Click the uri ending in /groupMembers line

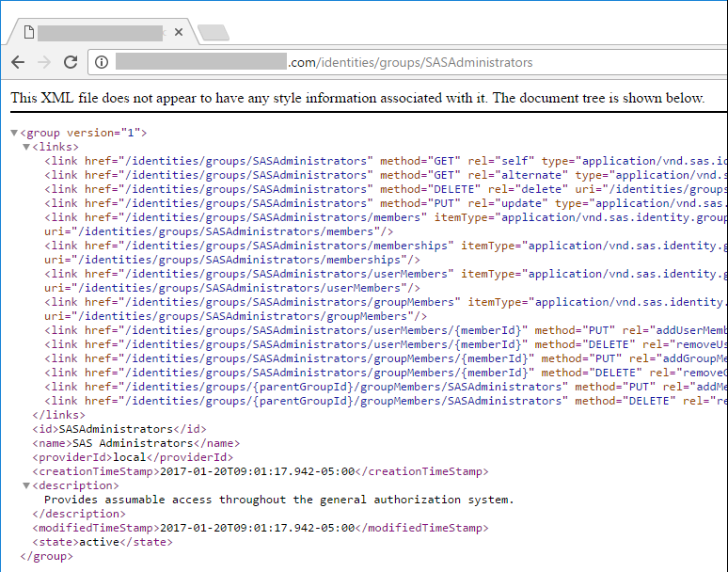click(x=235, y=316)
